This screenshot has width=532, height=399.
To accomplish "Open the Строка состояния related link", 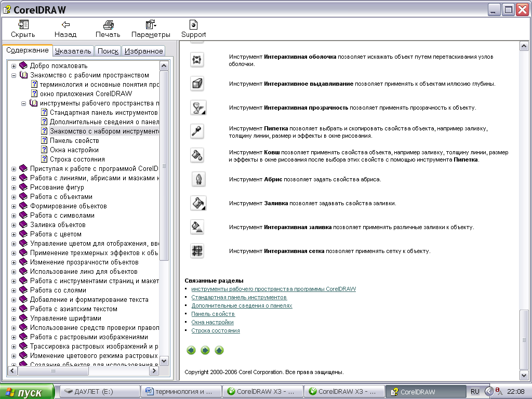I will pyautogui.click(x=216, y=330).
